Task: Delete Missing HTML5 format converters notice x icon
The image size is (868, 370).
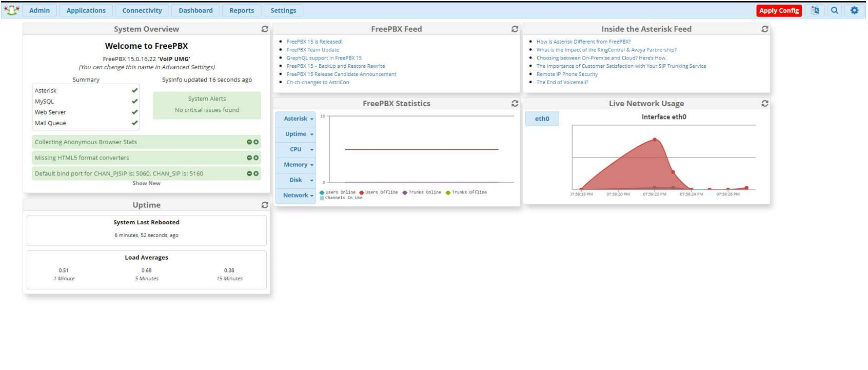Action: point(256,158)
